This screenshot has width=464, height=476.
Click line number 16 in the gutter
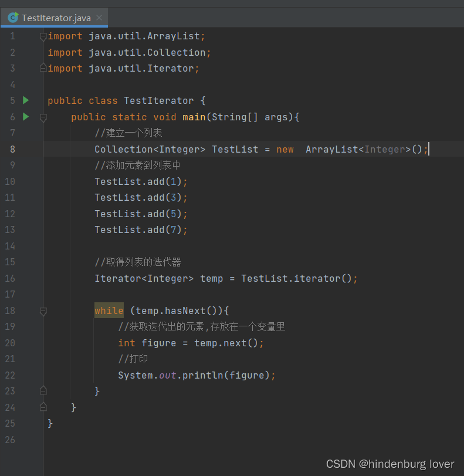coord(10,278)
